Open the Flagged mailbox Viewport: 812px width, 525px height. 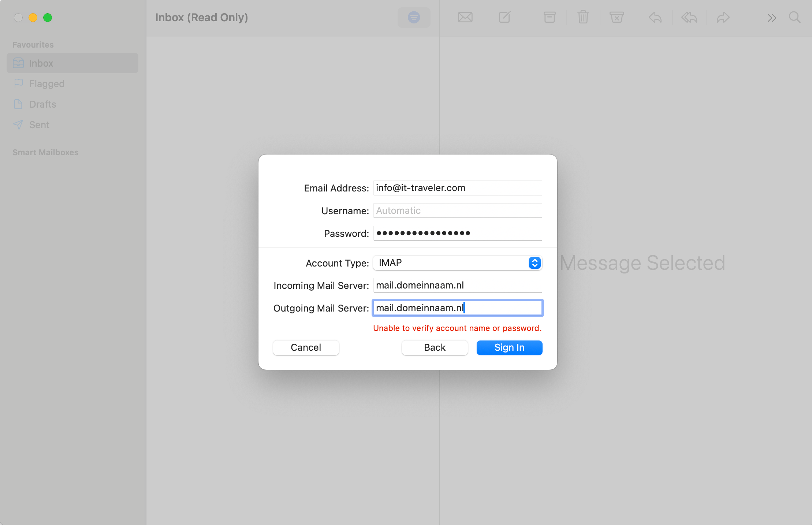point(46,84)
